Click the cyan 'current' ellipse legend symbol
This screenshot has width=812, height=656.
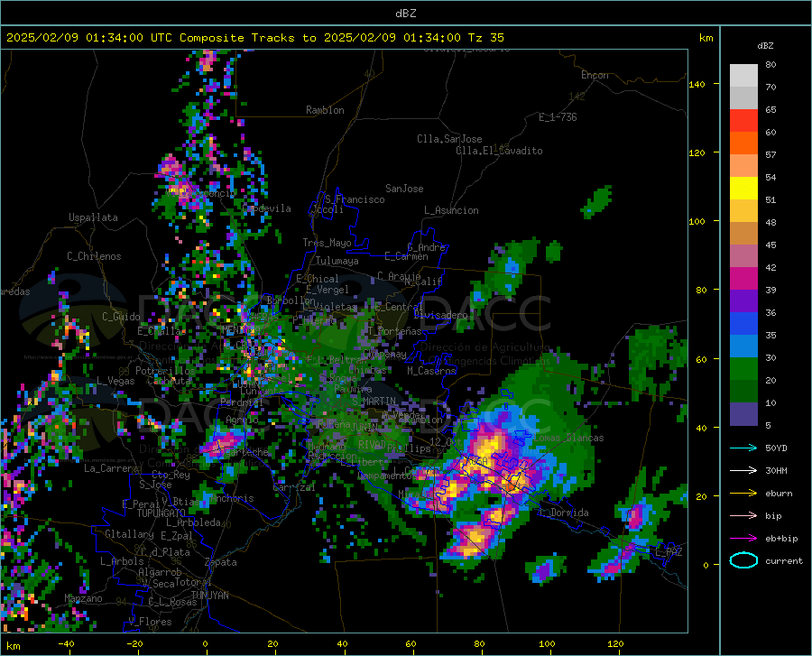[743, 560]
